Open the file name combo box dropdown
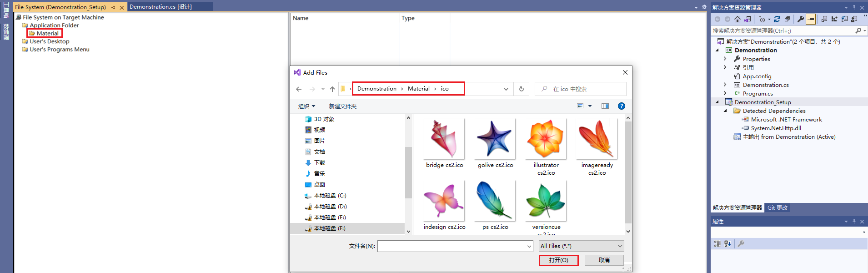 point(529,246)
